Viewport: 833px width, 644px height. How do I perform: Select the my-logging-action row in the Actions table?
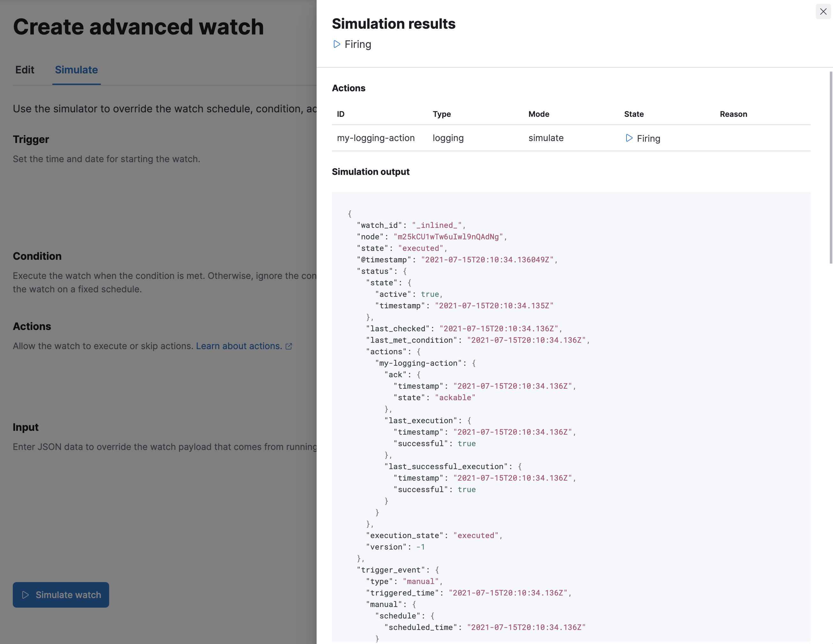pyautogui.click(x=376, y=138)
